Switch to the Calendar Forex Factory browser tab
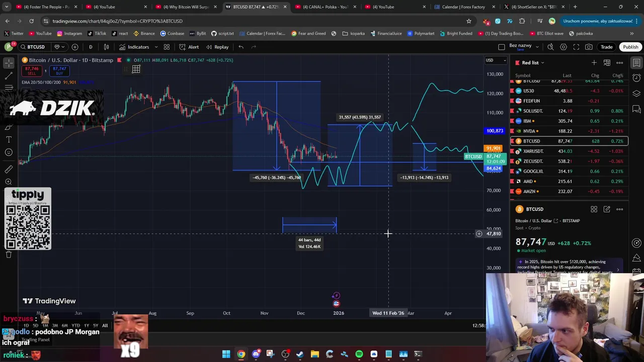 (x=463, y=7)
